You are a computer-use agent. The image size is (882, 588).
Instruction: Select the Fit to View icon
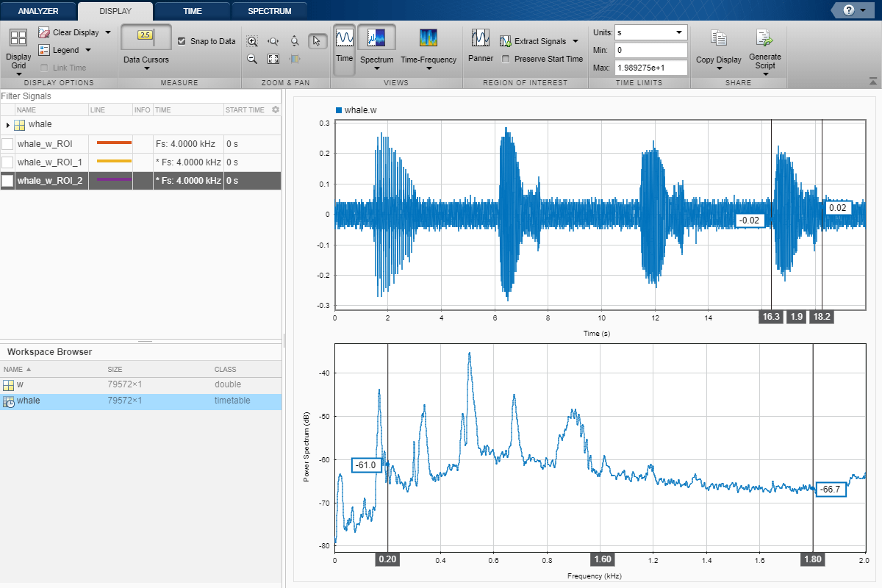pyautogui.click(x=273, y=59)
